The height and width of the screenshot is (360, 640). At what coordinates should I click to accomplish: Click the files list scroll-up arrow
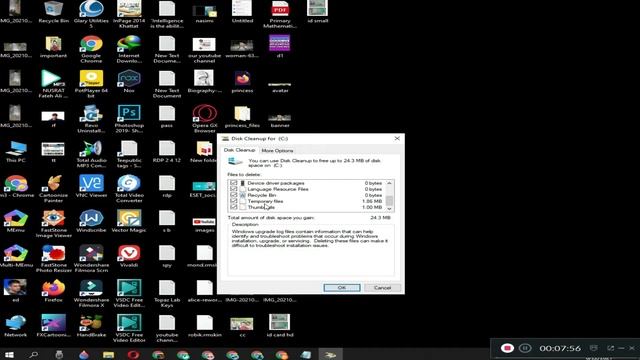tap(389, 183)
